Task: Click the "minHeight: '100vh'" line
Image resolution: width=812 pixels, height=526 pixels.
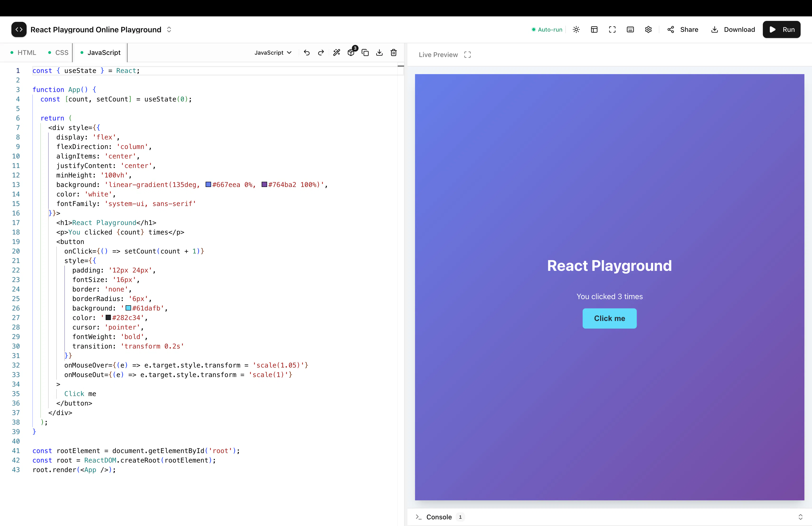Action: coord(94,175)
